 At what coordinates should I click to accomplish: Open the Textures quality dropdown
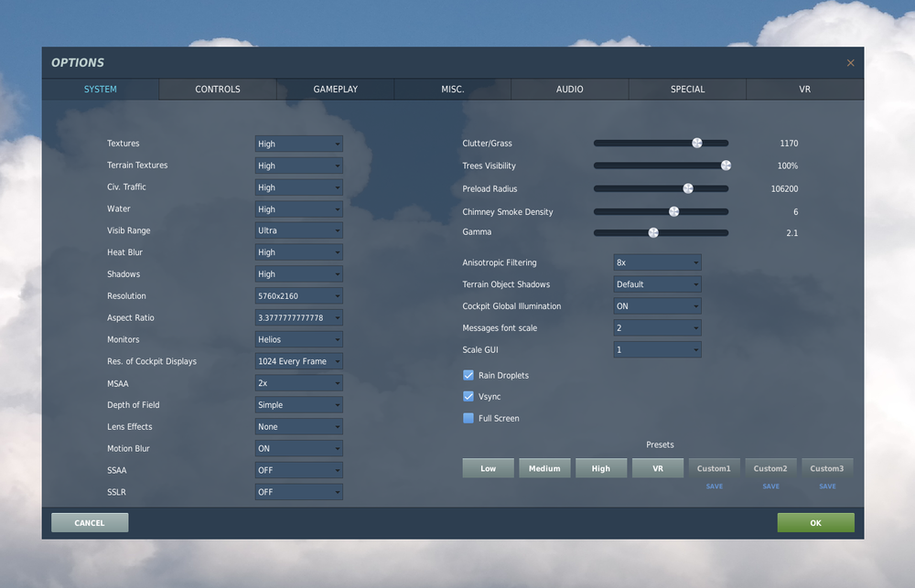[x=298, y=143]
